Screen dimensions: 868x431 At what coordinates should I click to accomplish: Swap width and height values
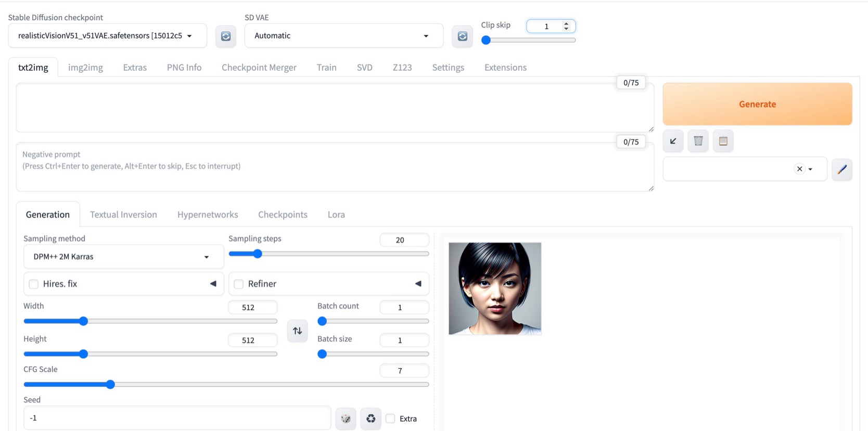pos(297,331)
